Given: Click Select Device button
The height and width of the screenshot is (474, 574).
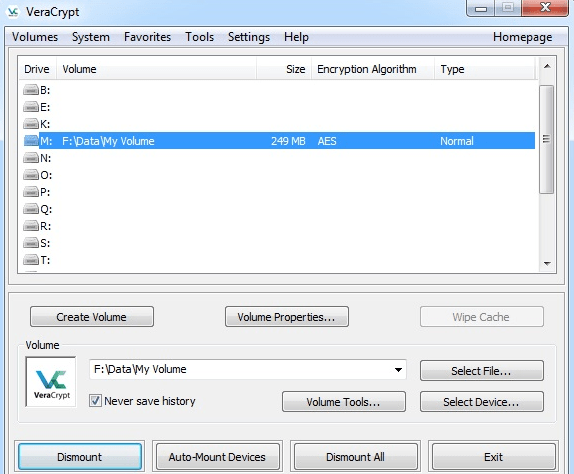Looking at the screenshot, I should tap(481, 402).
